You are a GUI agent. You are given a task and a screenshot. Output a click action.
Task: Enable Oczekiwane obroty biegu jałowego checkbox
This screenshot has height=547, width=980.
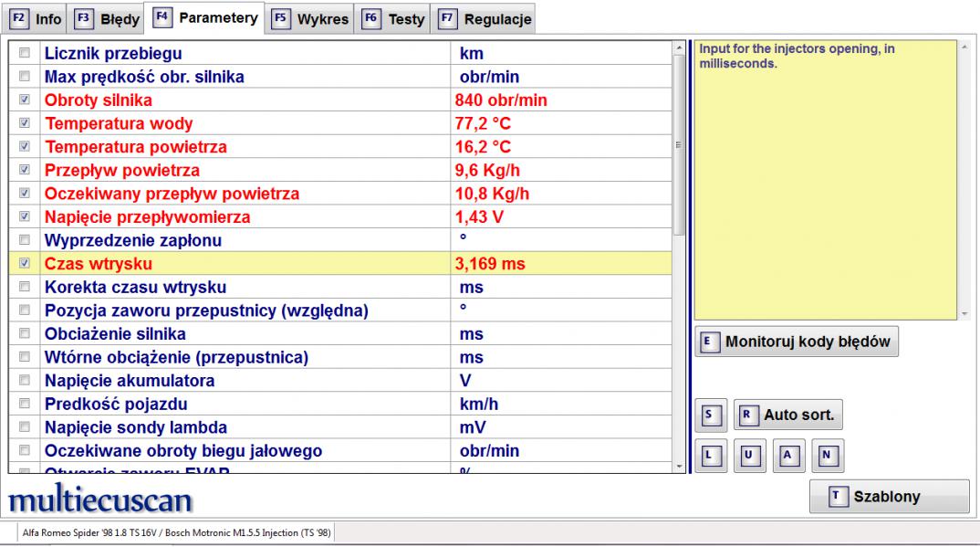[25, 450]
